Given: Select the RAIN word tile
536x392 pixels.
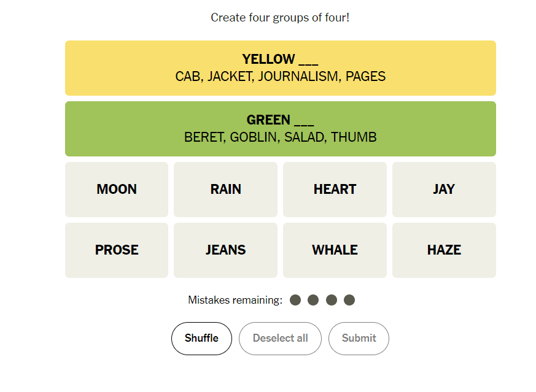Looking at the screenshot, I should [x=225, y=189].
